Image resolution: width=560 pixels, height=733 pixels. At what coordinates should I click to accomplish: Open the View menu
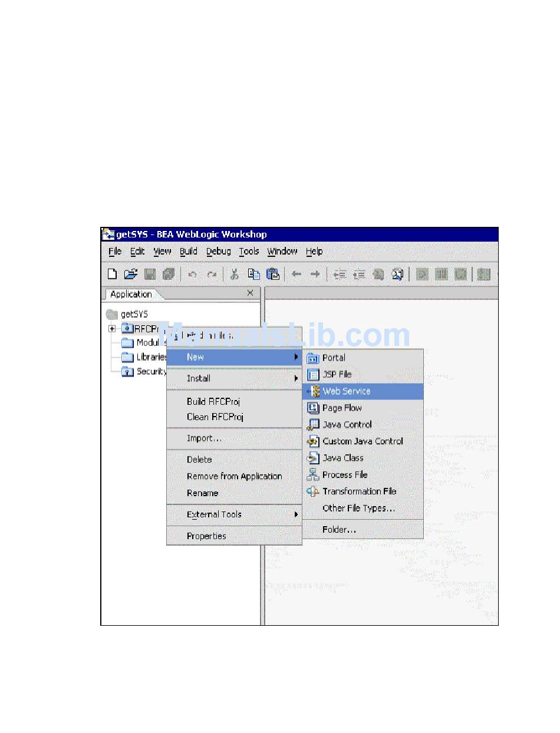[162, 252]
